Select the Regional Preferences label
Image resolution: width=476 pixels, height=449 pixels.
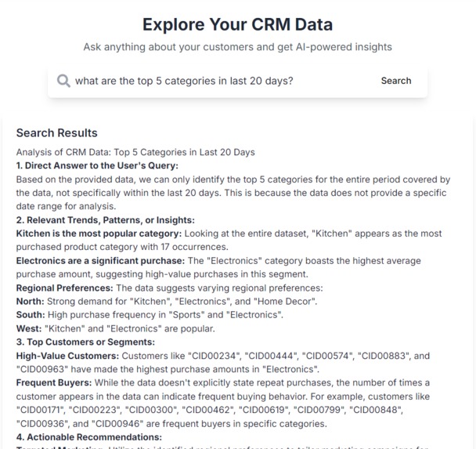pyautogui.click(x=65, y=288)
